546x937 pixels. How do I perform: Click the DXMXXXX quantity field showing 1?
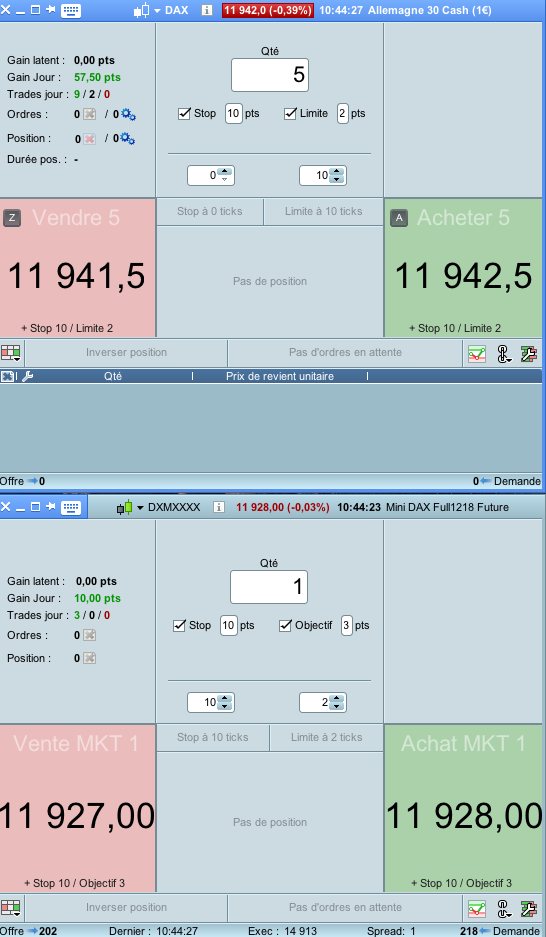269,587
